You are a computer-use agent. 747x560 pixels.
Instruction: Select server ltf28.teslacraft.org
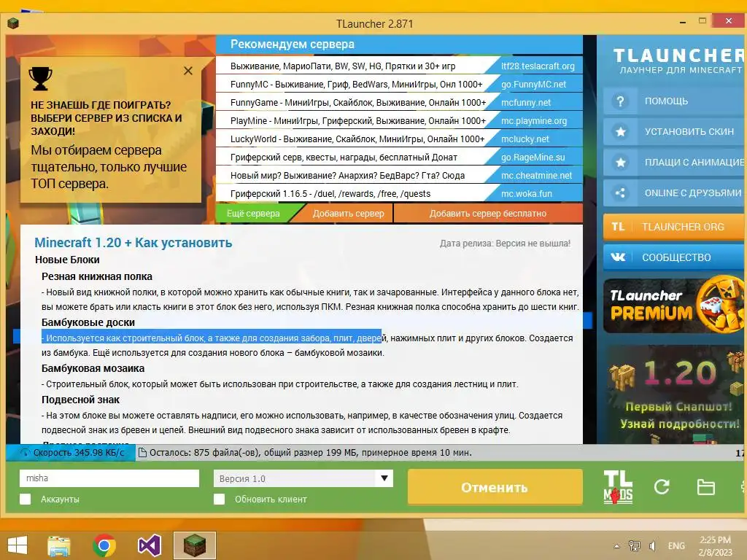point(538,66)
